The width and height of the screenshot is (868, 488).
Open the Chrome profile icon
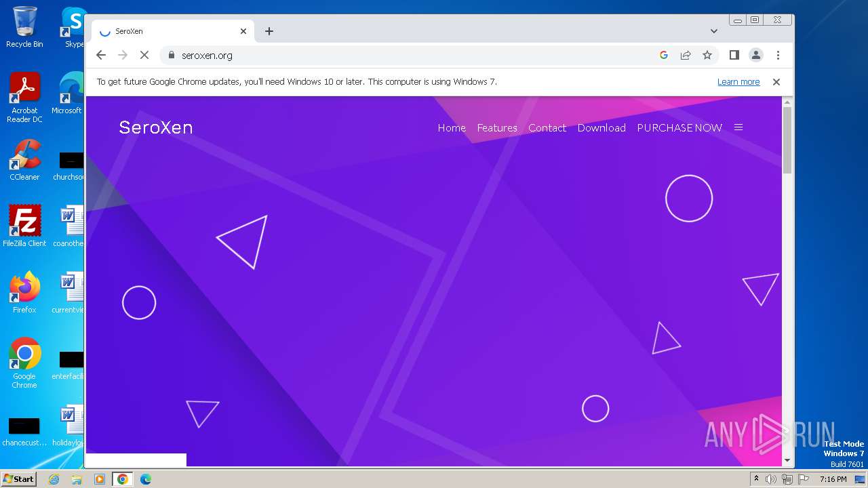[x=755, y=56]
